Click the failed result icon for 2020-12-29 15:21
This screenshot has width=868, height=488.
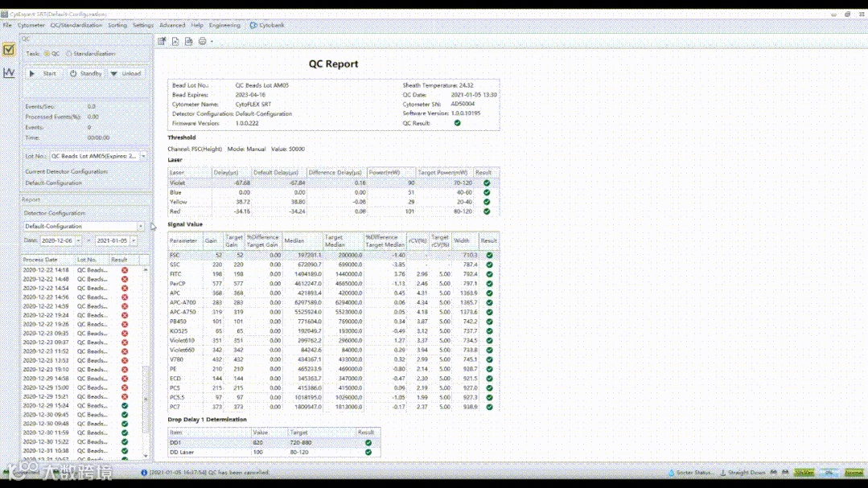click(x=125, y=396)
